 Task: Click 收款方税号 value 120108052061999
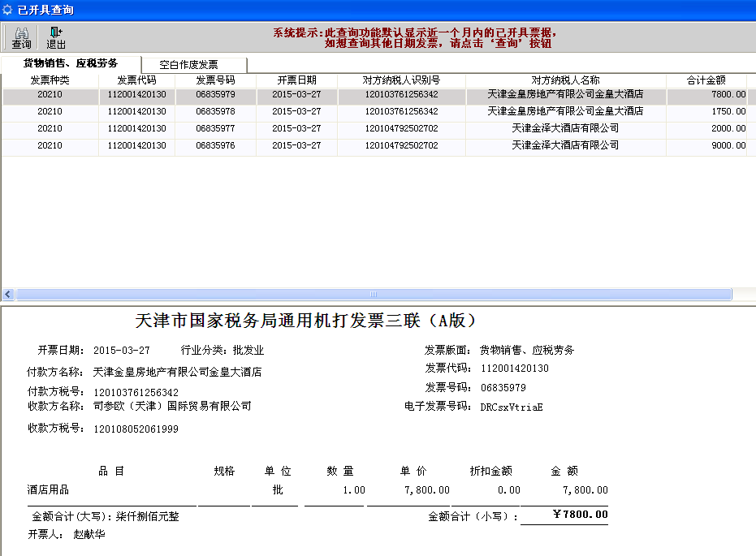(136, 429)
